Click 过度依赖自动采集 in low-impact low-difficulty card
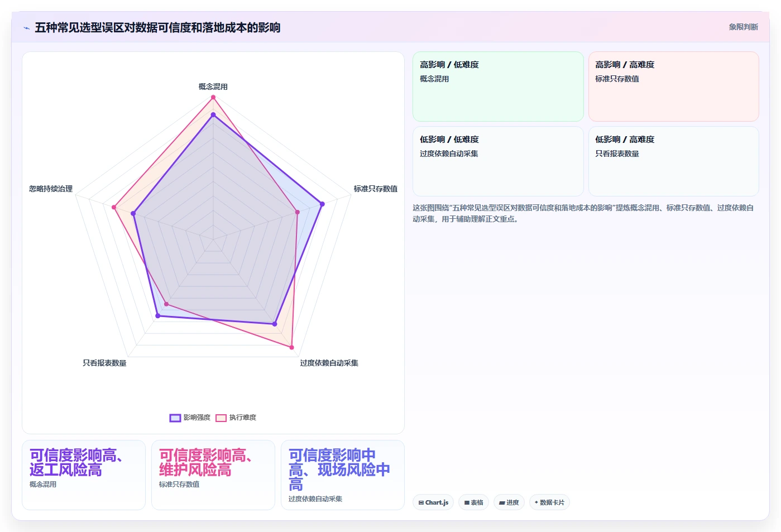This screenshot has width=781, height=532. coord(449,154)
